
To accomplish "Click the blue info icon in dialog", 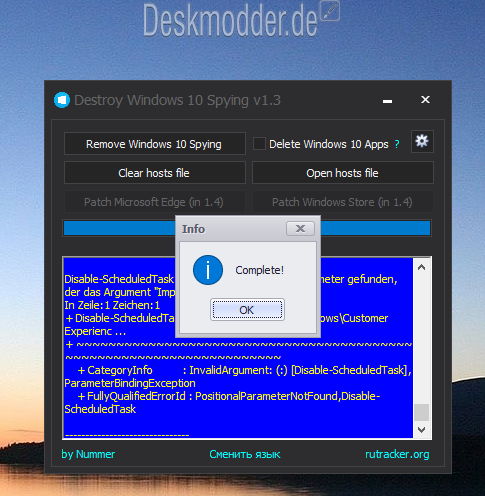I will (x=208, y=270).
